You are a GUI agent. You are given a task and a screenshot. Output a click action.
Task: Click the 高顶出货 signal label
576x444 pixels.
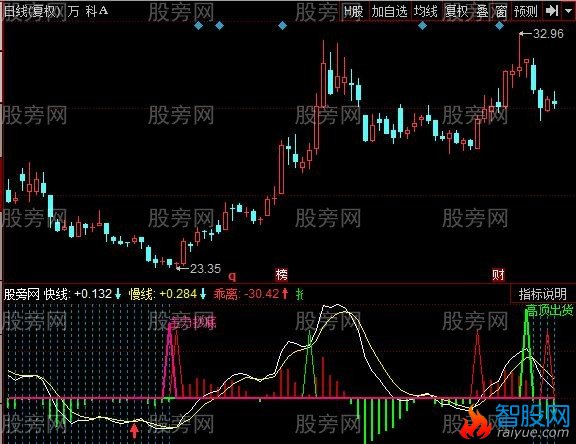pyautogui.click(x=550, y=310)
